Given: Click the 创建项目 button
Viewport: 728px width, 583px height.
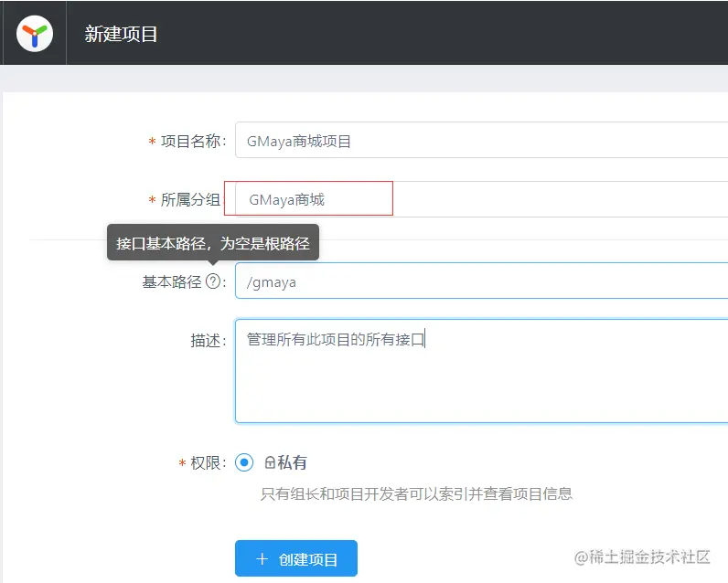Looking at the screenshot, I should (296, 558).
